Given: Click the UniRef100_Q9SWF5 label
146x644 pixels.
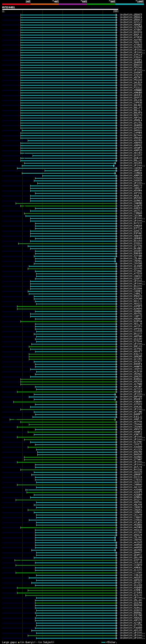Looking at the screenshot, I should (131, 148).
